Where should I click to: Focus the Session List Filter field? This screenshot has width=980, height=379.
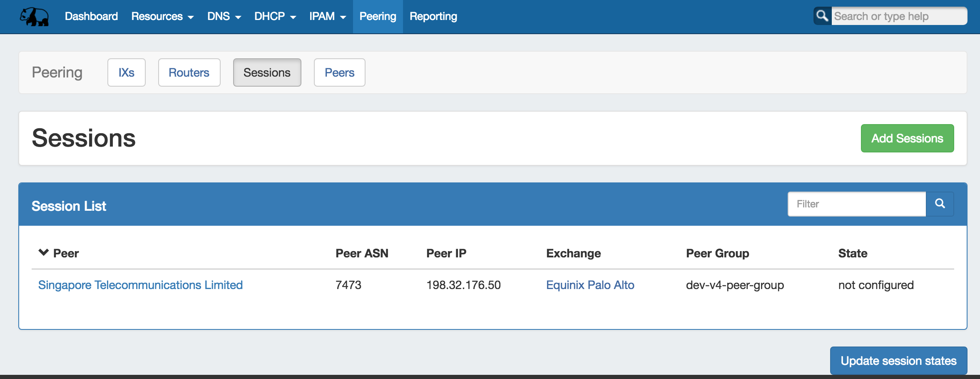856,204
